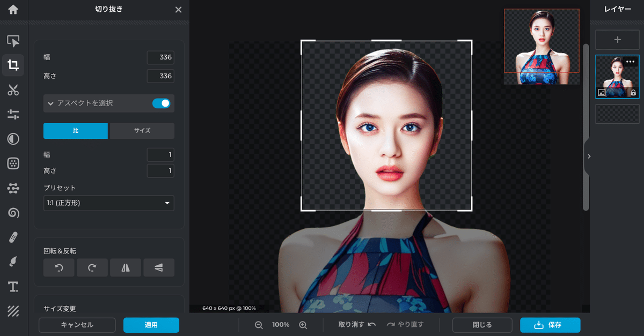Save the image with 保存
Screen dimensions: 644x336
click(550, 325)
